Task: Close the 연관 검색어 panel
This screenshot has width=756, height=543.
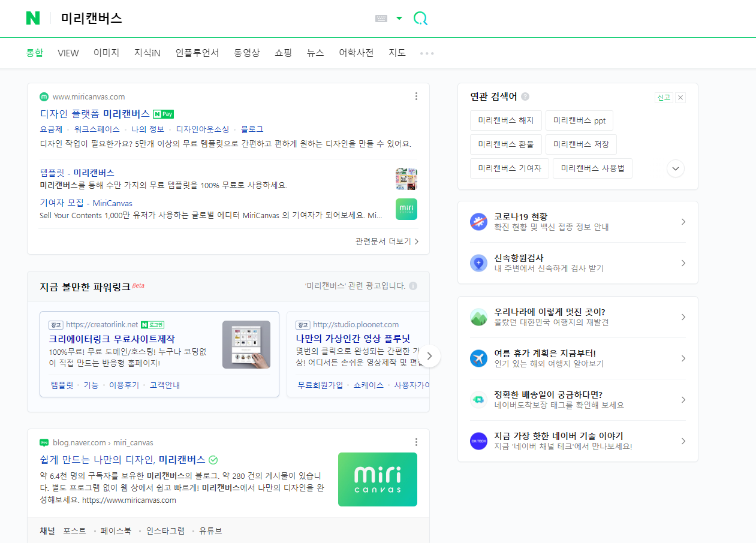Action: 680,98
